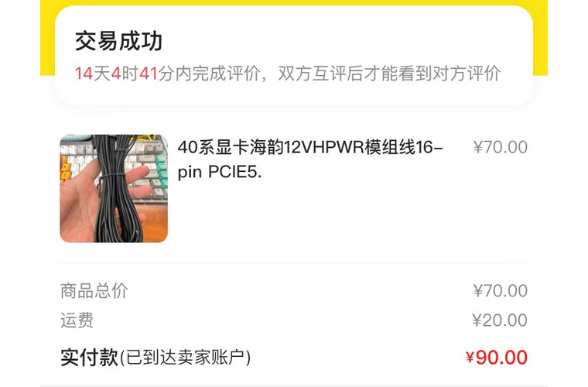Click the 实付款 bold label
Viewport: 588px width, 387px height.
point(89,357)
